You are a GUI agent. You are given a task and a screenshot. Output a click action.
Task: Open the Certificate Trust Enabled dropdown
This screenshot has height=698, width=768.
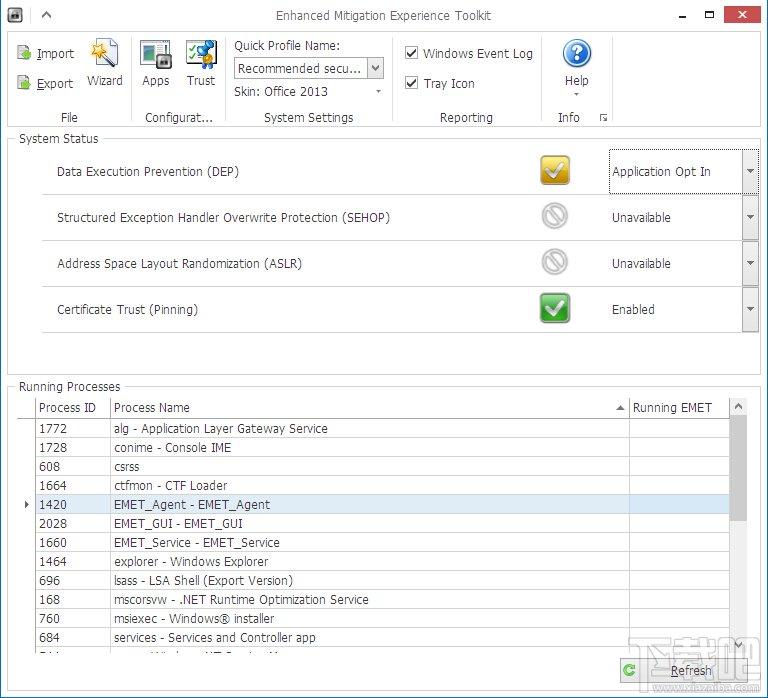(x=750, y=310)
